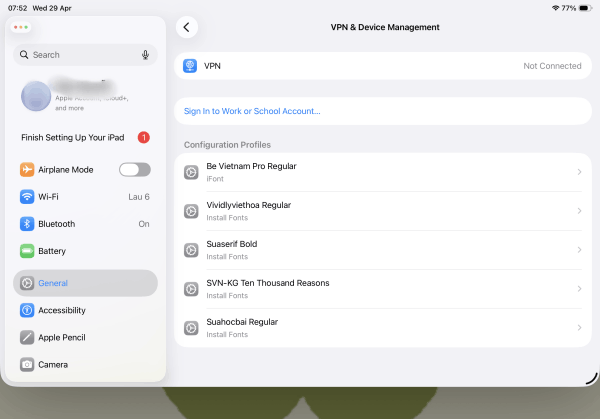The height and width of the screenshot is (419, 600).
Task: Open the VPN row
Action: [383, 66]
